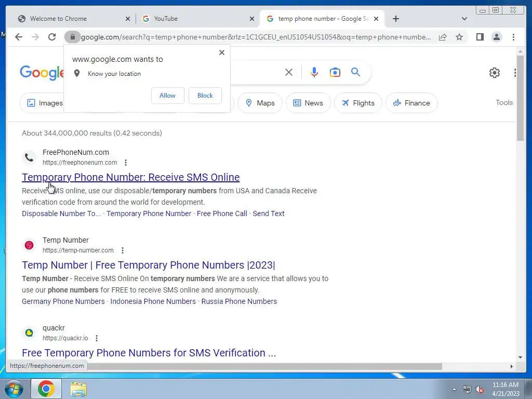Click the forward navigation arrow
Viewport: 532px width, 399px height.
point(35,37)
